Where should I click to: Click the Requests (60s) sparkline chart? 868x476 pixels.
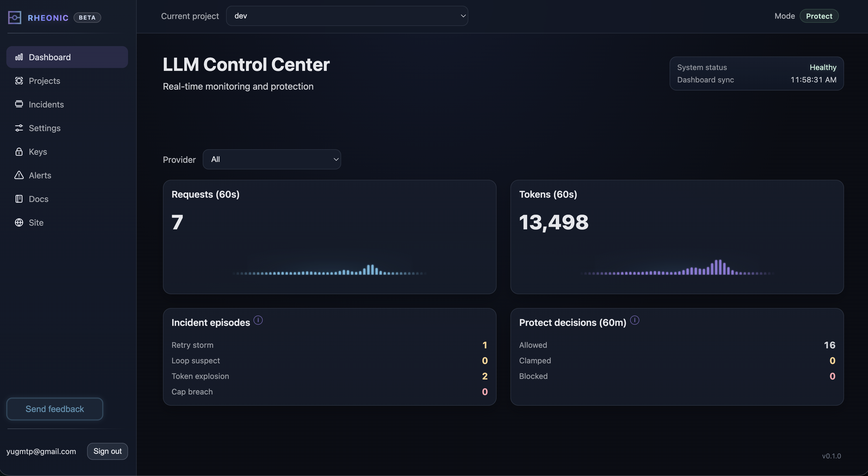pyautogui.click(x=329, y=270)
